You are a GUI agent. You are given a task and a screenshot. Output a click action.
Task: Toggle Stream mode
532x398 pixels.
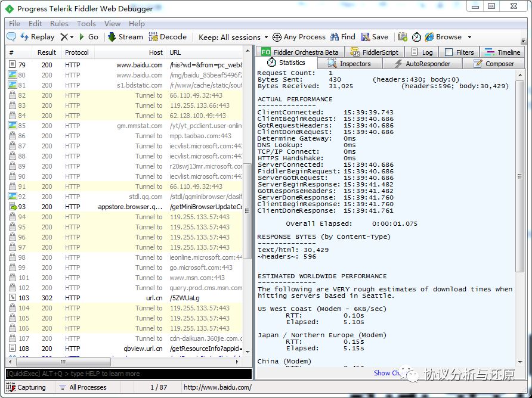(125, 36)
